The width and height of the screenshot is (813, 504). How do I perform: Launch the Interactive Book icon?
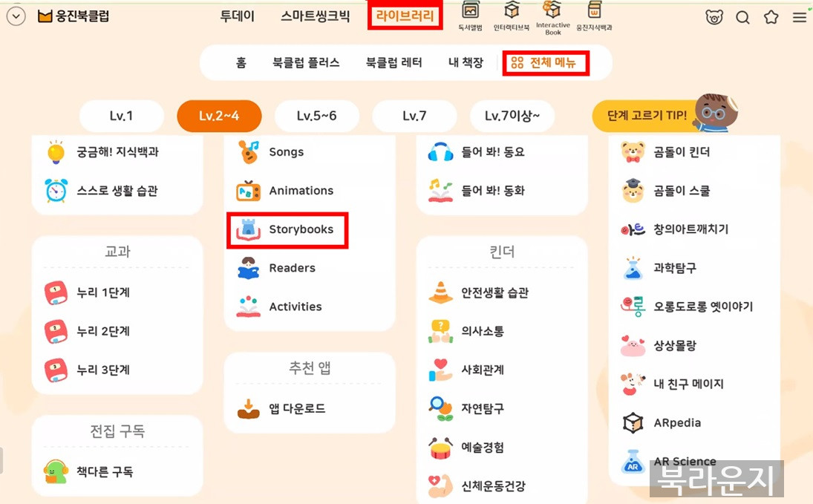click(552, 16)
